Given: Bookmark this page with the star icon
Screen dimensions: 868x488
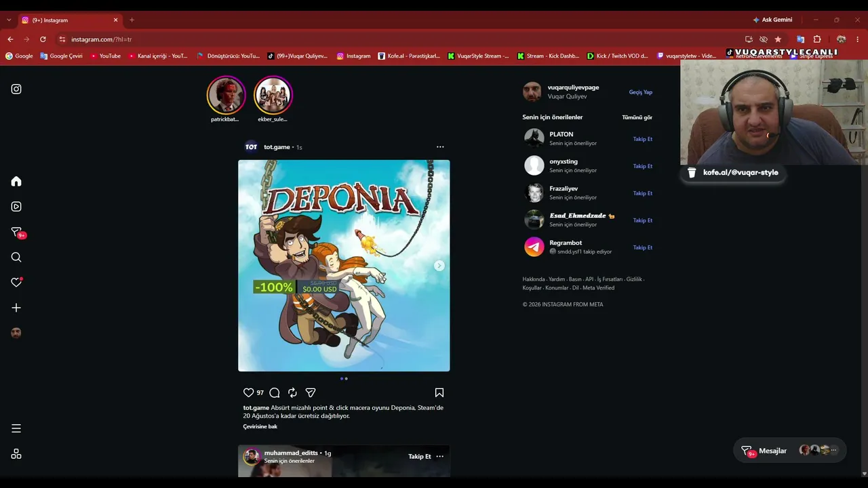Looking at the screenshot, I should (778, 39).
